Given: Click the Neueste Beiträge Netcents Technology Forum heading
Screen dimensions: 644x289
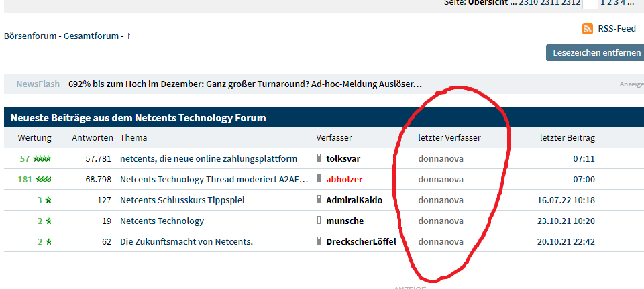Looking at the screenshot, I should pos(138,118).
